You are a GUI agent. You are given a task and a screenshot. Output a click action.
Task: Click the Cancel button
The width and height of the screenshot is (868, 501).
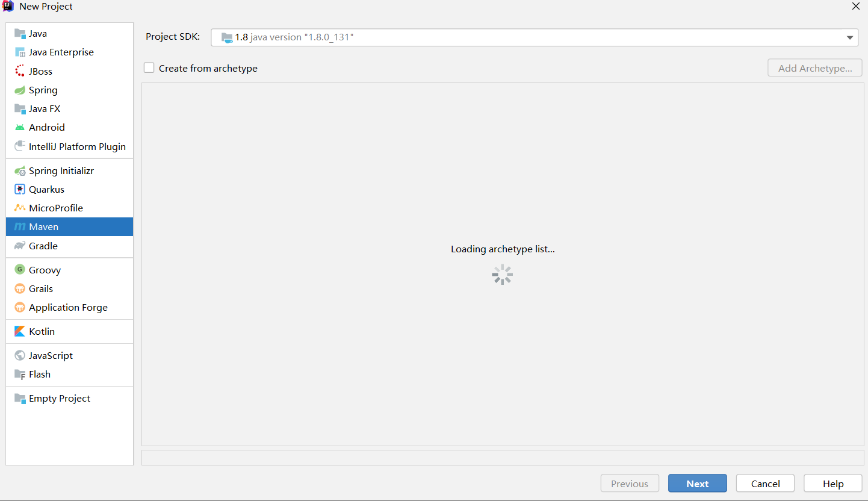[765, 484]
